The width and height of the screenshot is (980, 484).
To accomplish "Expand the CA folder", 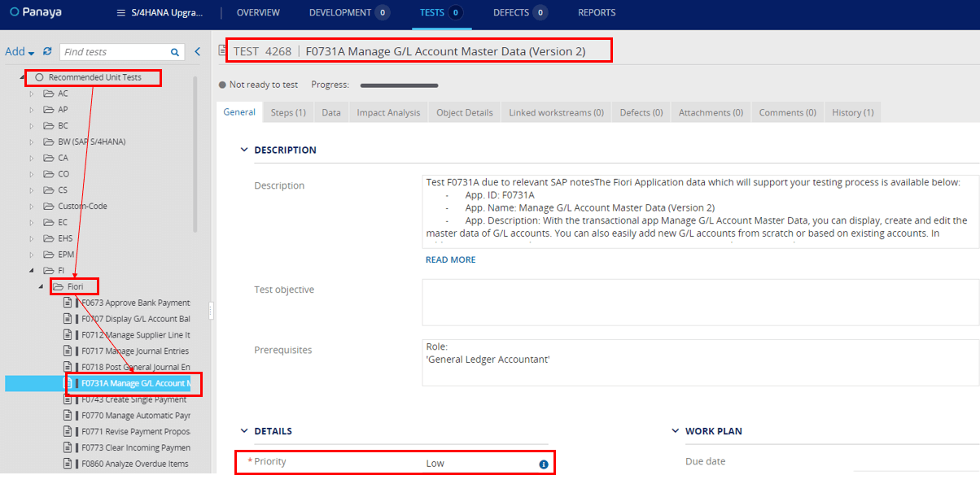I will tap(33, 158).
